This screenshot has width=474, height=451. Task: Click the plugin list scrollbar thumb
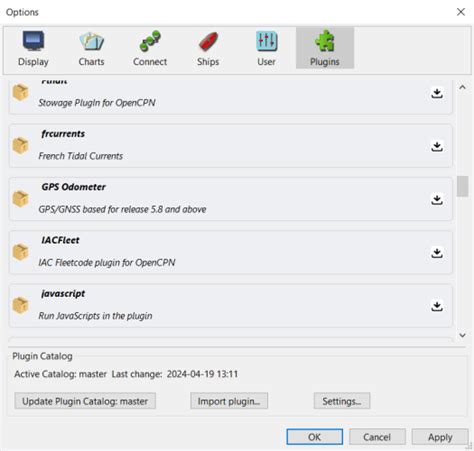pyautogui.click(x=462, y=186)
